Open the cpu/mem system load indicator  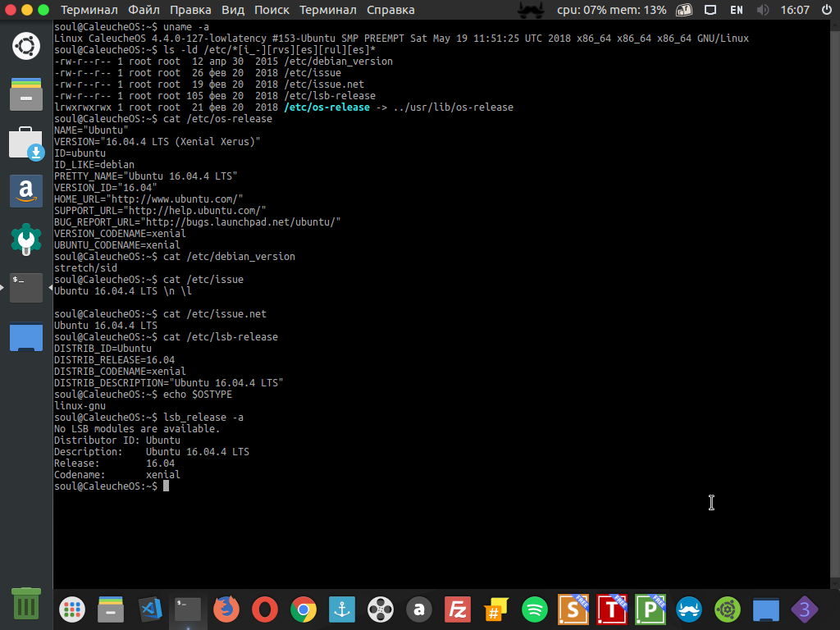612,10
